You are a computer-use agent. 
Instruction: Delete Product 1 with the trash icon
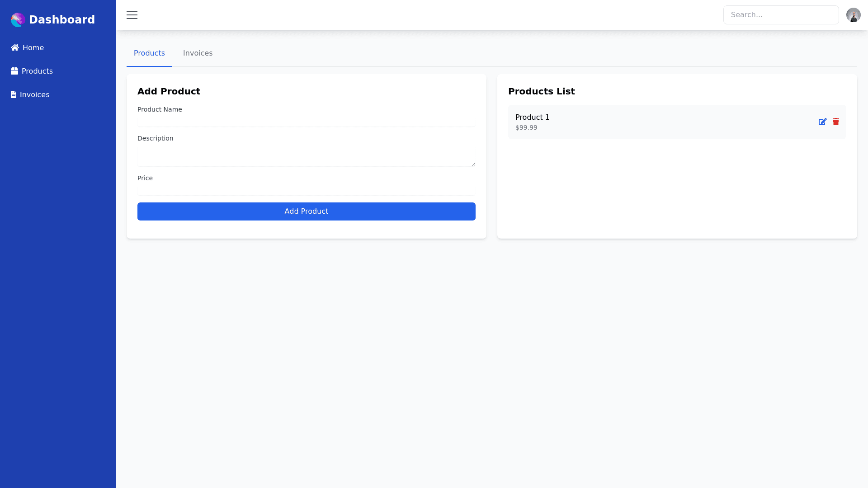click(836, 122)
